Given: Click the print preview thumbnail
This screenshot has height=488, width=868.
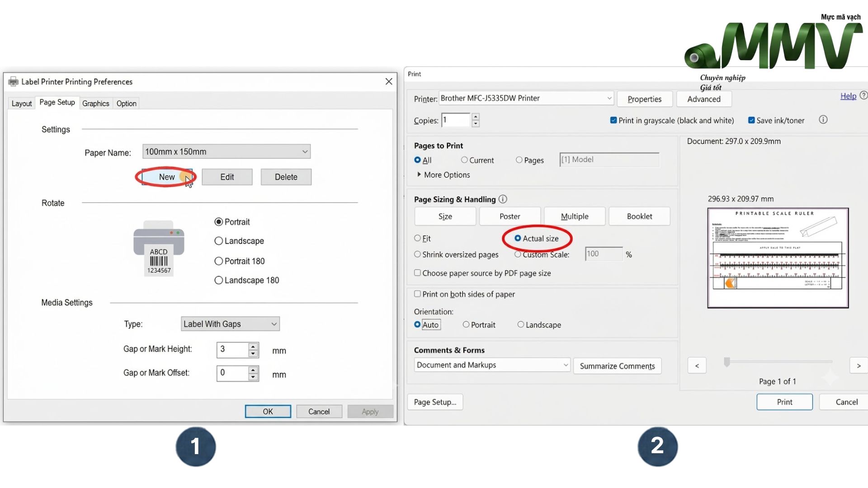Looking at the screenshot, I should tap(778, 258).
